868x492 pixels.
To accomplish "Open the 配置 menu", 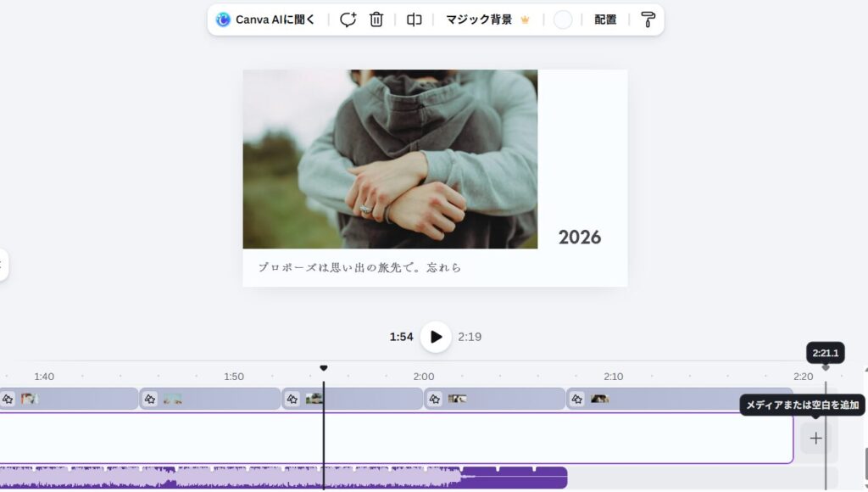I will point(605,20).
